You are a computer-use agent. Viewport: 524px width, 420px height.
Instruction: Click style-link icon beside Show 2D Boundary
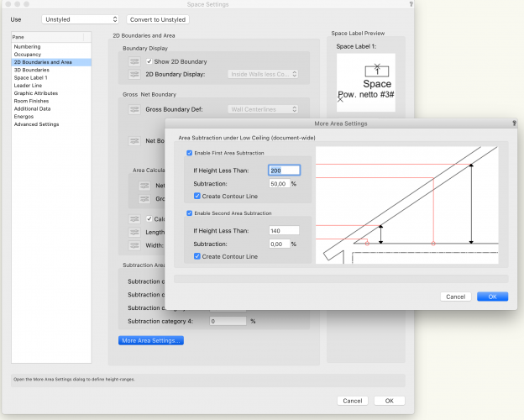[x=134, y=62]
